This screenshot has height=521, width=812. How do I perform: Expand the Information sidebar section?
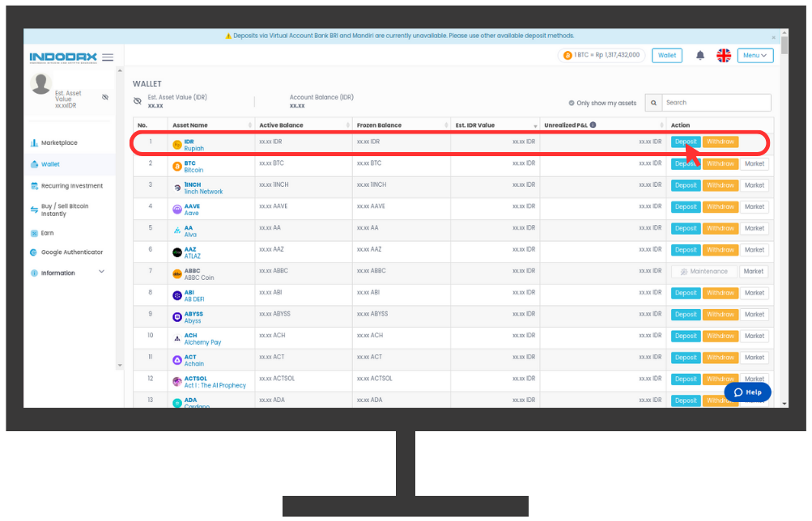click(x=101, y=273)
